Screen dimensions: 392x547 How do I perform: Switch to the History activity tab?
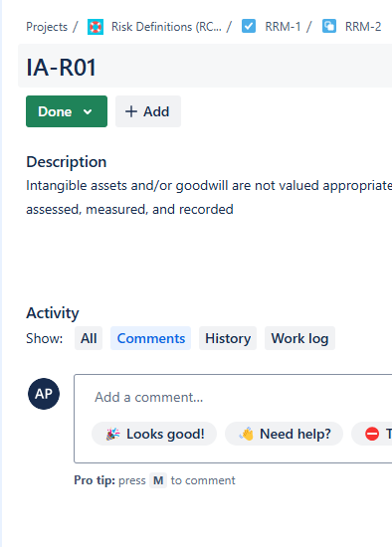[228, 338]
